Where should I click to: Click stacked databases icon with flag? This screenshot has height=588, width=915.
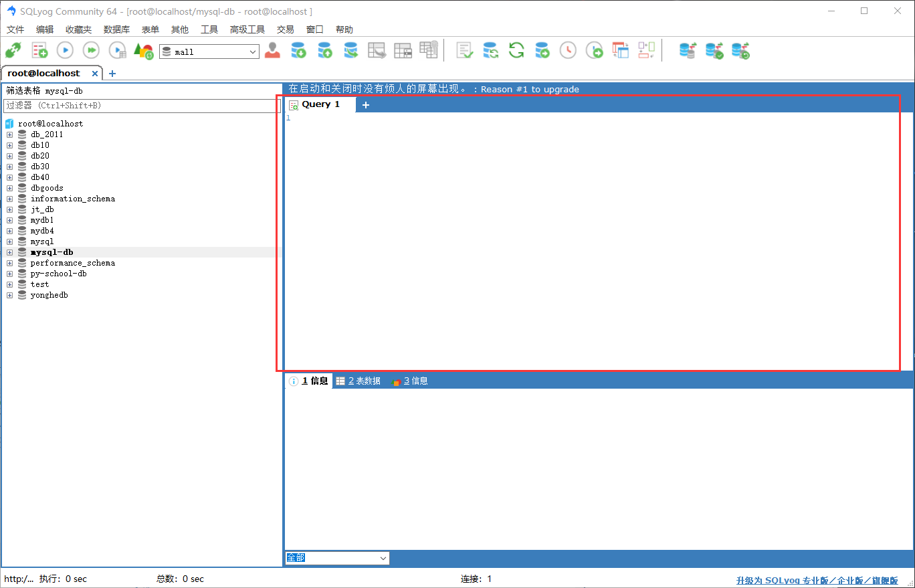point(688,51)
